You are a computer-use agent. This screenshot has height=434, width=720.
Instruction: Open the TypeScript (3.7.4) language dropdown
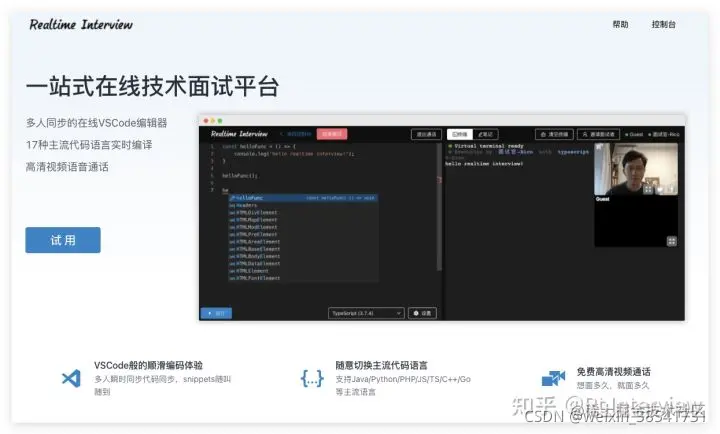(x=366, y=313)
